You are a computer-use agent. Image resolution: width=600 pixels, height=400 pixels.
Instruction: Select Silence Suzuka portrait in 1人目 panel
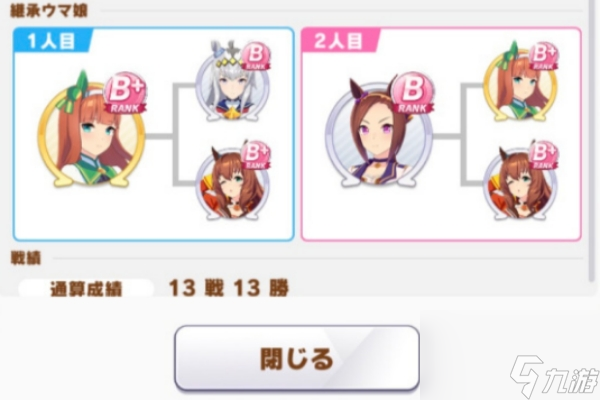click(92, 133)
